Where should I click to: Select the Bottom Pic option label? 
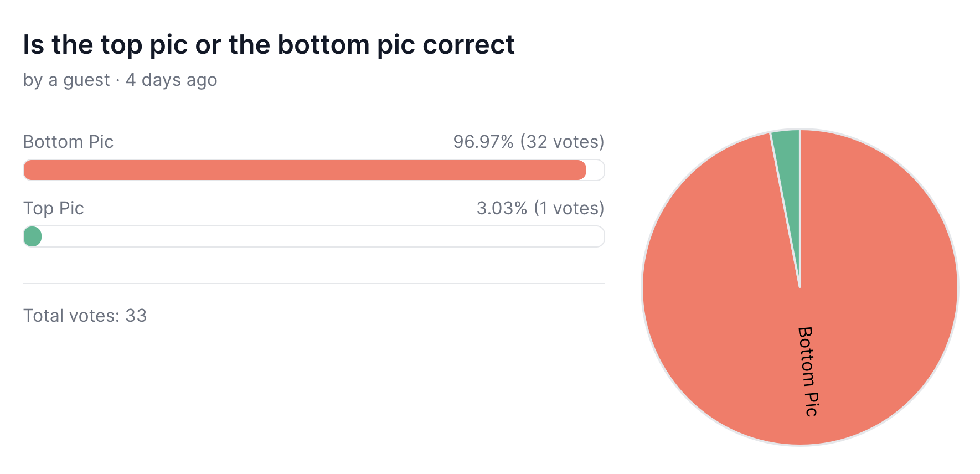click(68, 142)
